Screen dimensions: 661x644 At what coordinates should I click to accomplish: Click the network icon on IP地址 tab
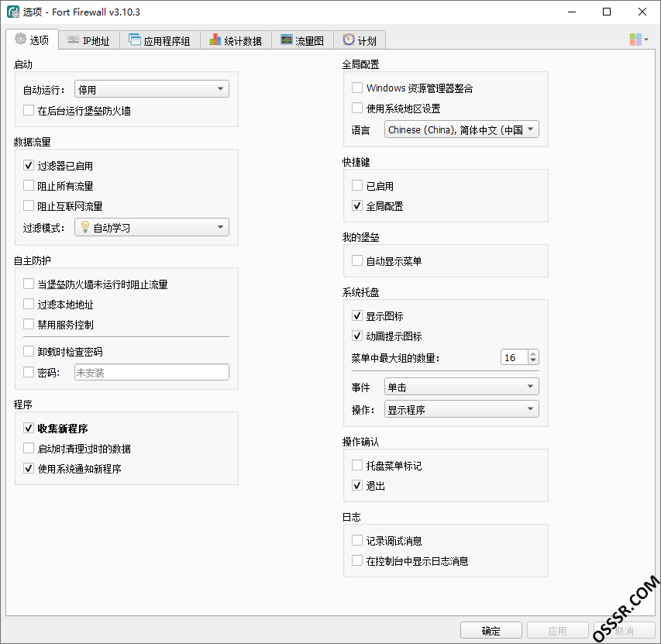click(74, 40)
